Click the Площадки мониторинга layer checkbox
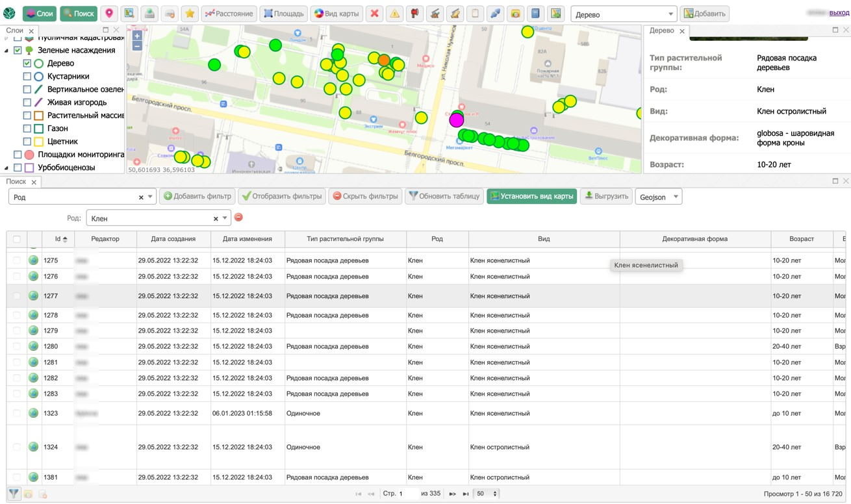851x504 pixels. [18, 155]
